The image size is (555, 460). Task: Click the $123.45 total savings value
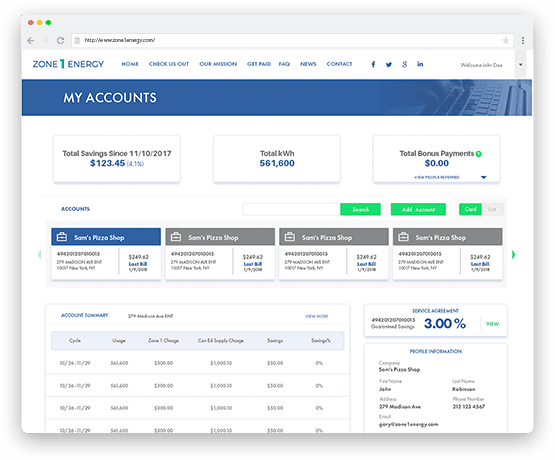pos(107,163)
